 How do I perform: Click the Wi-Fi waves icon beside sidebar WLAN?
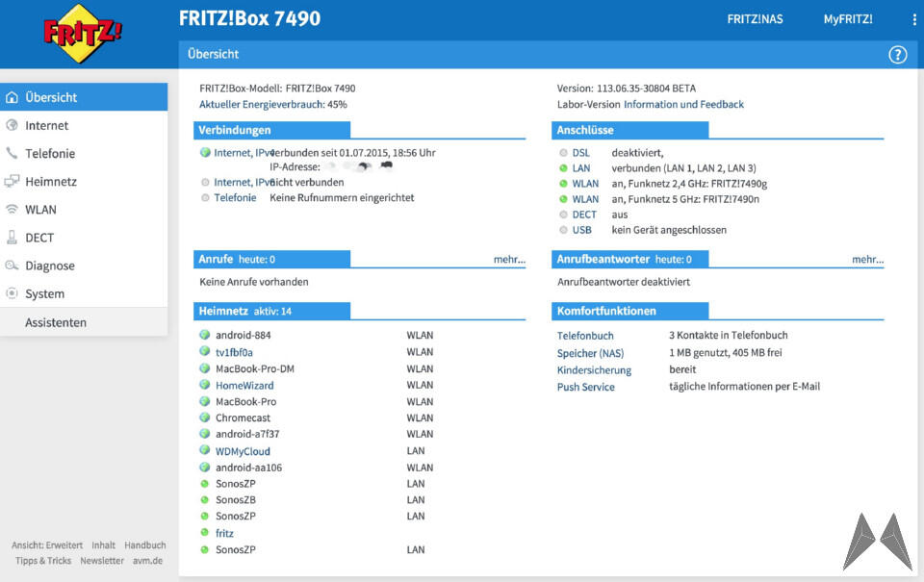[12, 209]
